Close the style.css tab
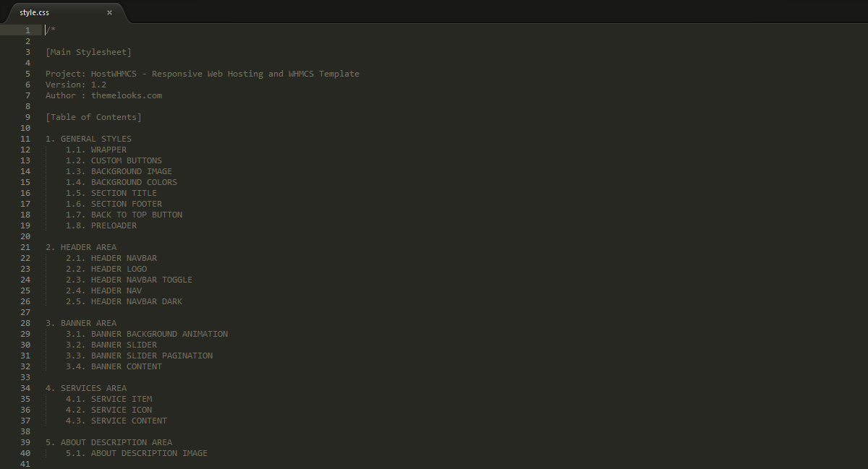The width and height of the screenshot is (868, 469). pos(110,12)
